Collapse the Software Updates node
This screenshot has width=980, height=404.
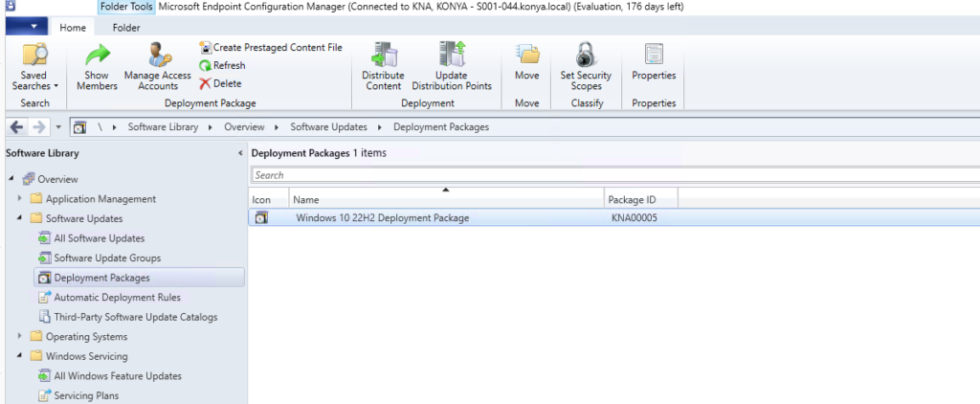[x=20, y=219]
